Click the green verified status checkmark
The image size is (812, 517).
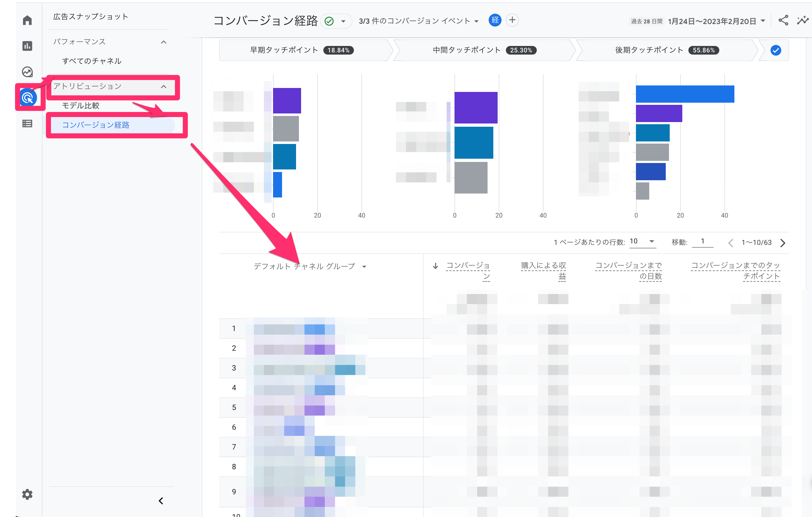(x=329, y=21)
